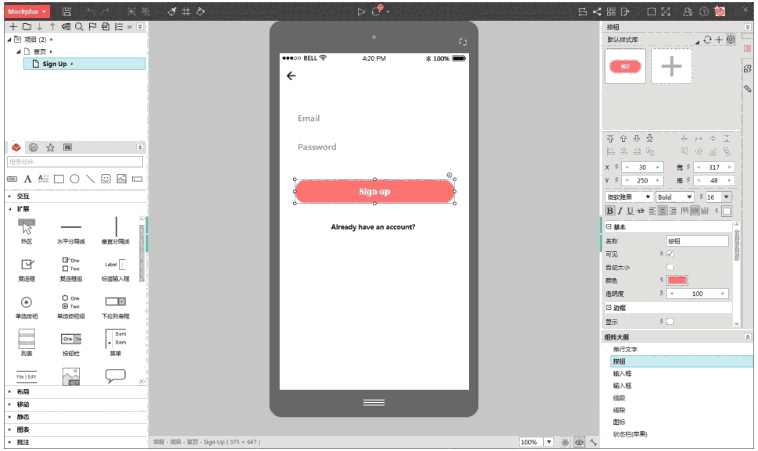Select the Sign Up page in the project tree
This screenshot has height=451, width=758.
point(84,63)
